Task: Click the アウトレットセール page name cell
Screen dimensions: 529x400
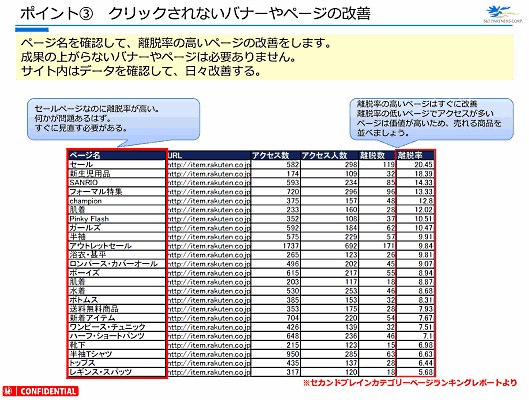Action: [x=117, y=246]
